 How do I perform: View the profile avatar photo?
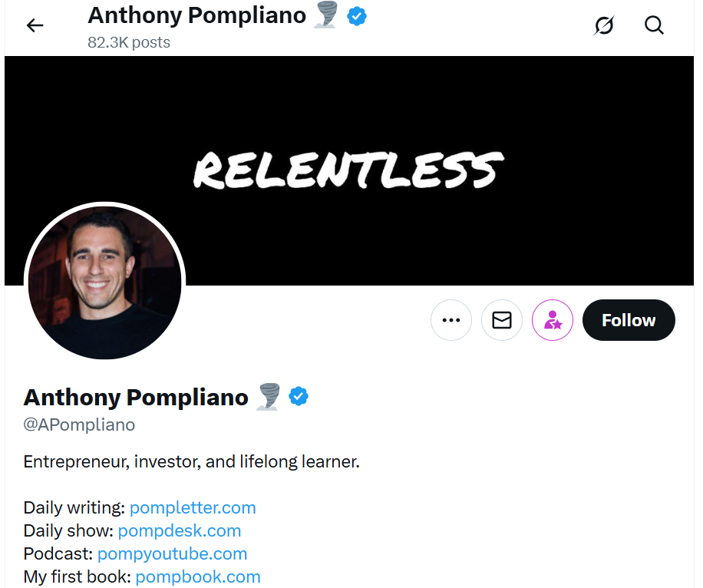pos(105,282)
